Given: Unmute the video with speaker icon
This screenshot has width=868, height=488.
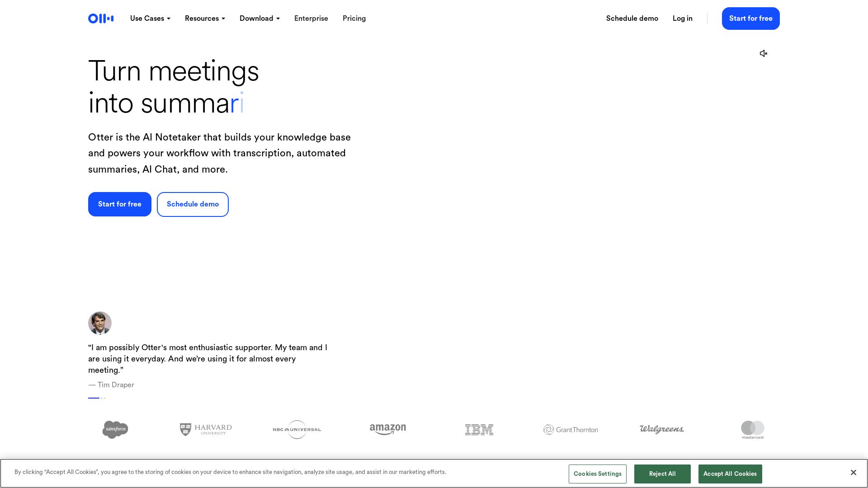Looking at the screenshot, I should click(x=764, y=53).
